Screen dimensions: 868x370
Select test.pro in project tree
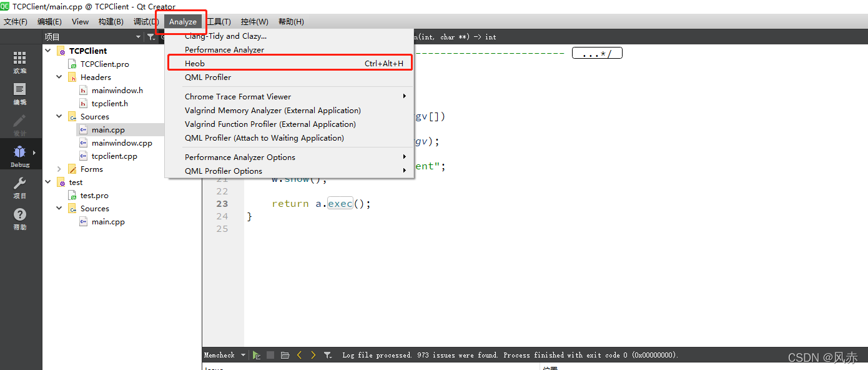(x=94, y=196)
